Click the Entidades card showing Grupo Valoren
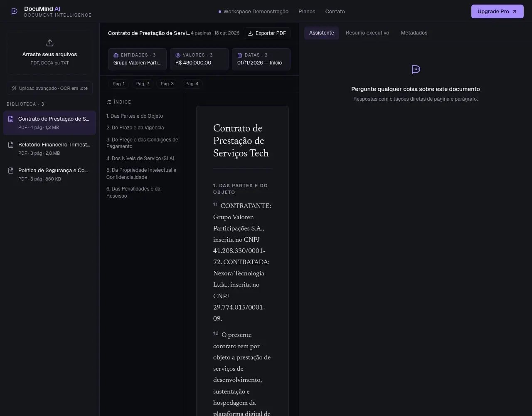Screen dimensions: 532x416 (137, 59)
